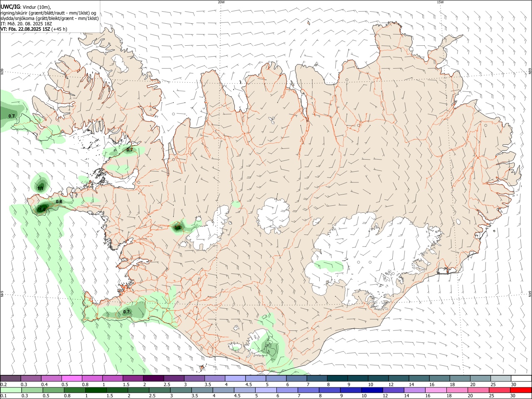Pick the darkest purple 2–2.5 snow swatch

(x=153, y=379)
